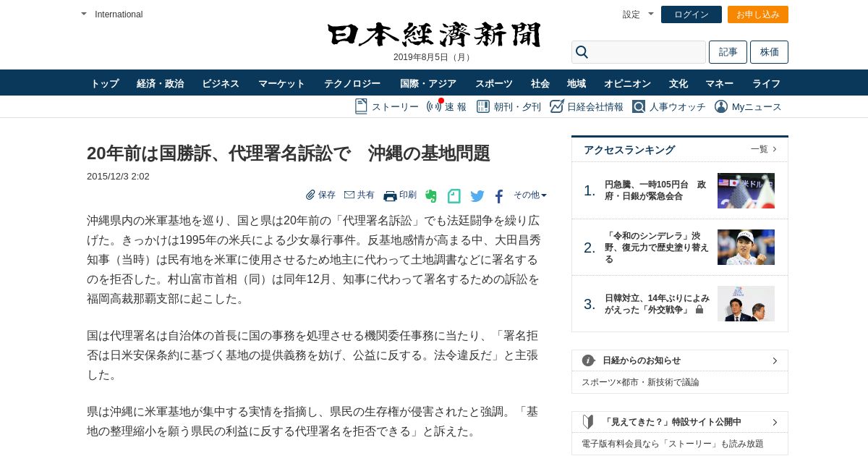The height and width of the screenshot is (456, 868).
Task: Share article on Facebook
Action: (499, 196)
